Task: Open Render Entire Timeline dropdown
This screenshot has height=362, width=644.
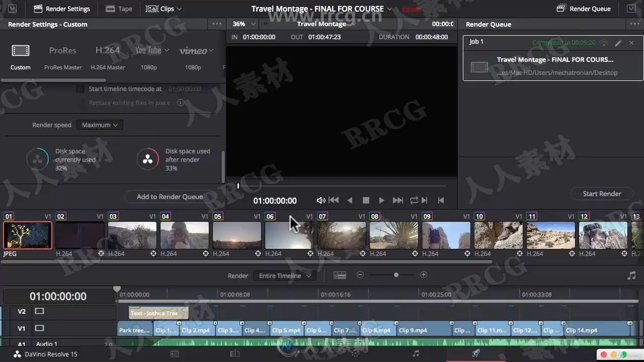Action: click(285, 276)
